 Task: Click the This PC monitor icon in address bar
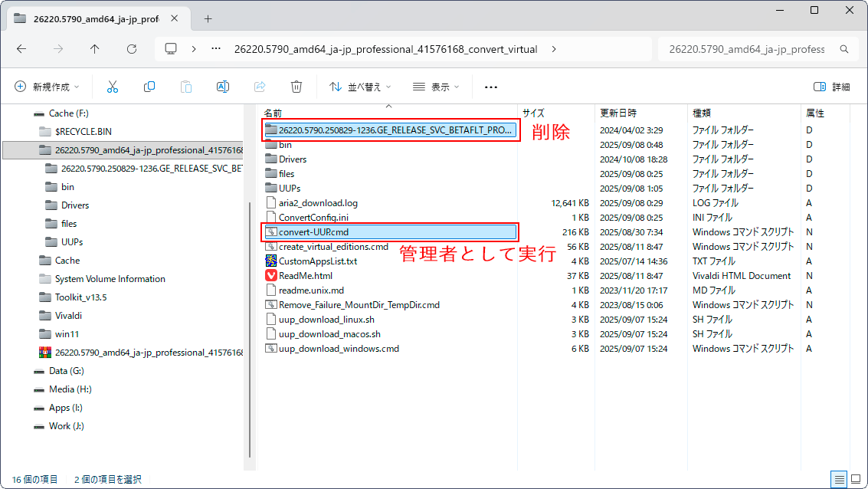click(171, 49)
